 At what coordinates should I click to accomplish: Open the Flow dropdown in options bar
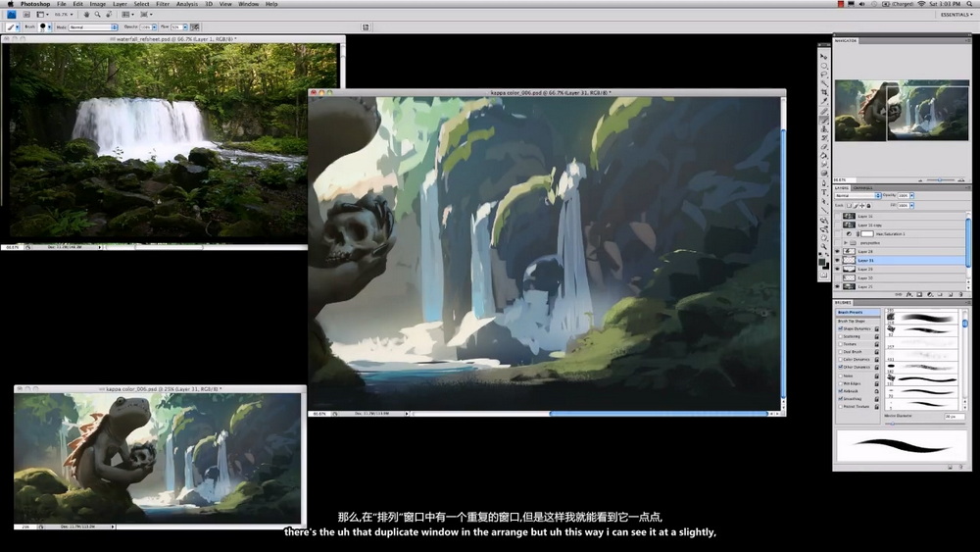185,26
